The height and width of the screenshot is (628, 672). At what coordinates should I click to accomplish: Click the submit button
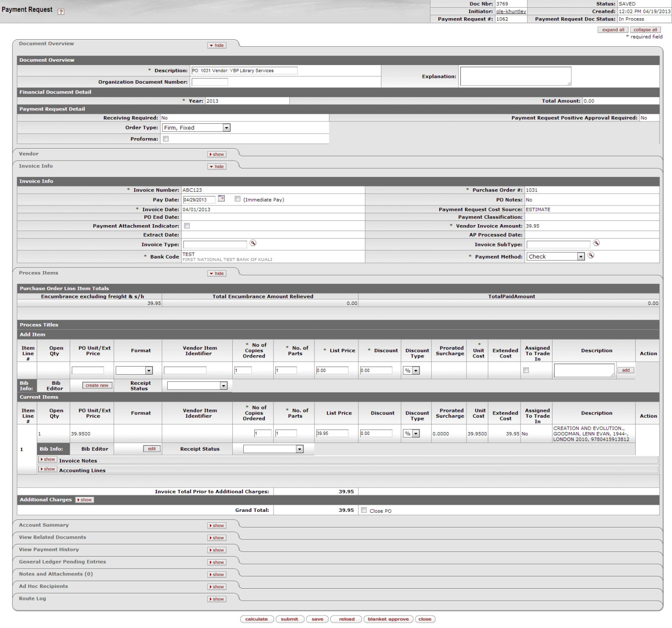click(289, 619)
